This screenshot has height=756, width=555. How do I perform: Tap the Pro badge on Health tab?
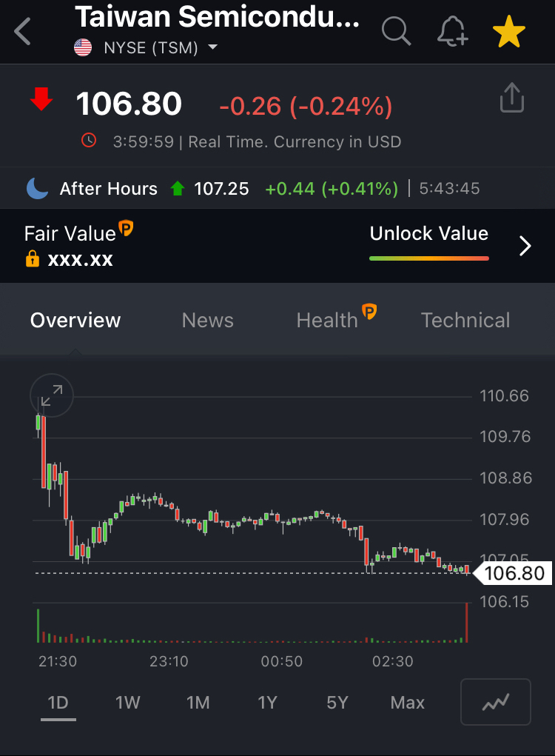coord(369,312)
